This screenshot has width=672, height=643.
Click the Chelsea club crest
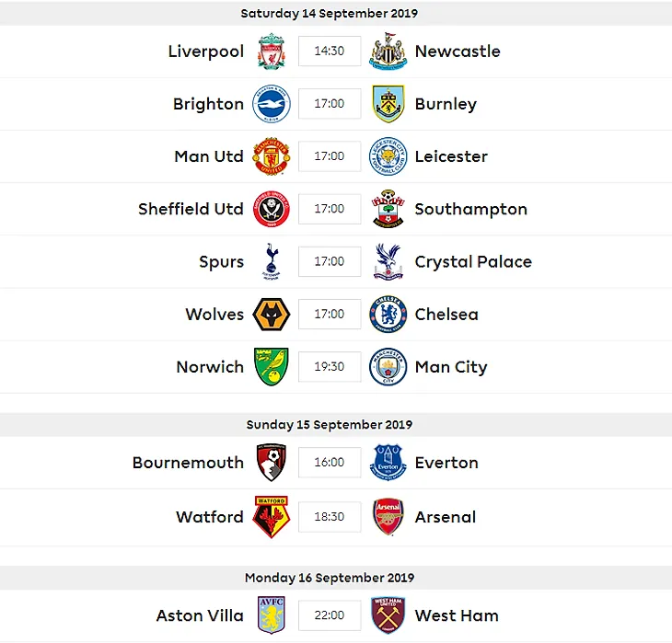click(388, 315)
